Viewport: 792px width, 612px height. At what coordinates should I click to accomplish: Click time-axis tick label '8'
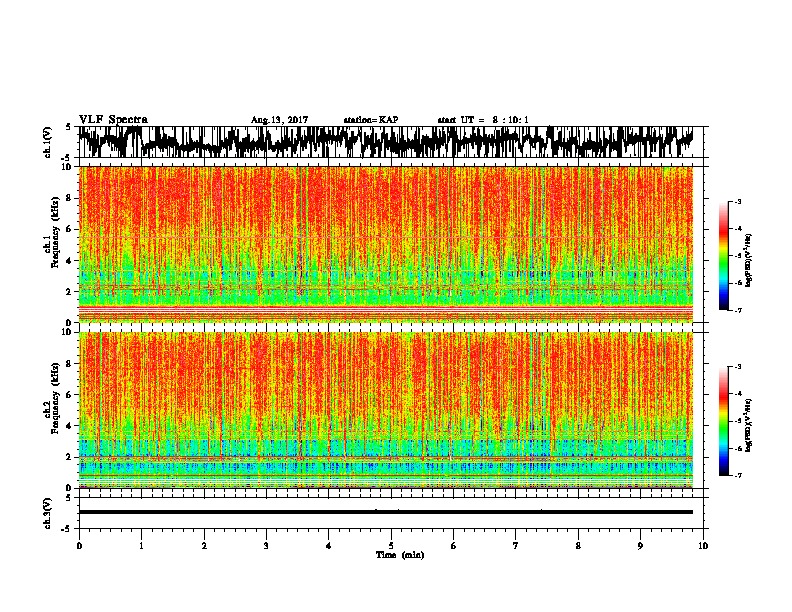click(578, 546)
